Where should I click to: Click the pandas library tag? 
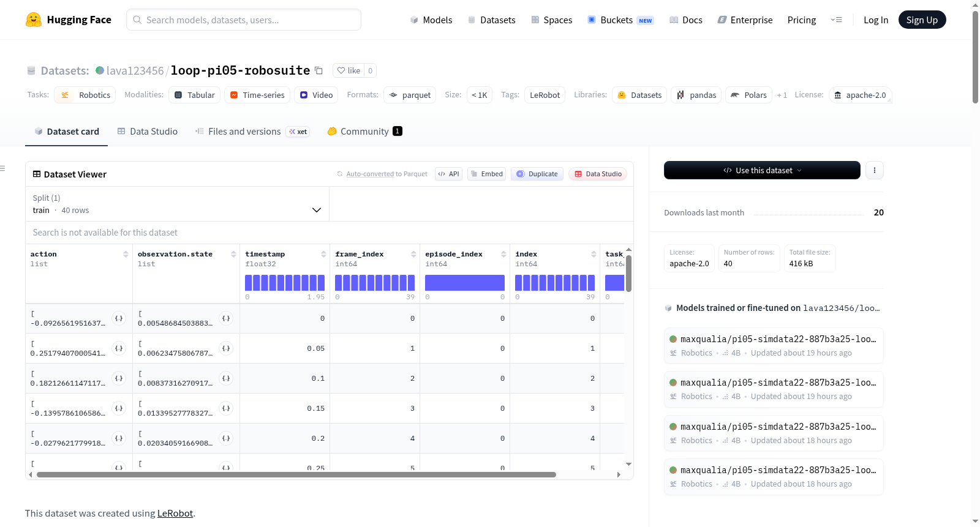pos(696,95)
